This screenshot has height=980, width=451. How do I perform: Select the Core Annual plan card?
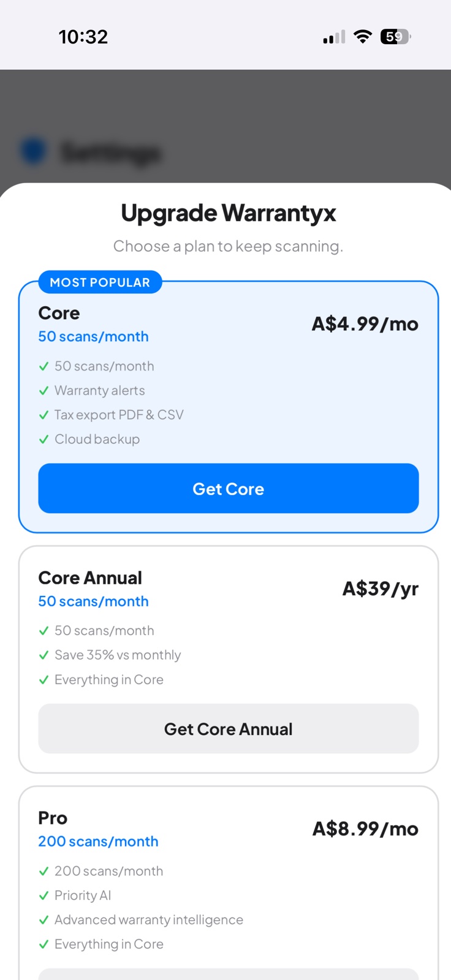(x=228, y=658)
